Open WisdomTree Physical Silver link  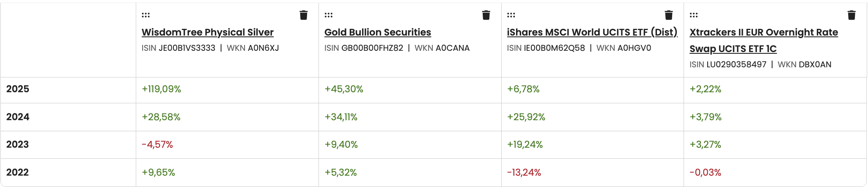(208, 32)
